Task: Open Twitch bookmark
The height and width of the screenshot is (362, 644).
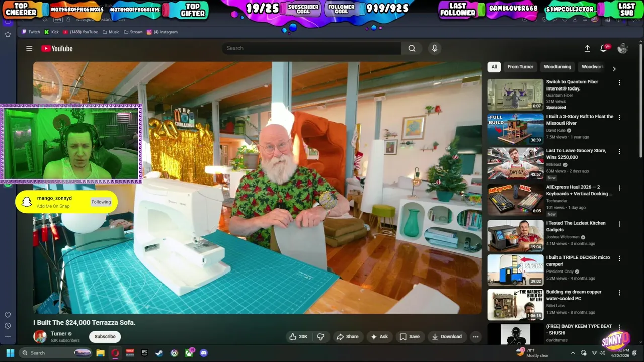Action: click(30, 32)
